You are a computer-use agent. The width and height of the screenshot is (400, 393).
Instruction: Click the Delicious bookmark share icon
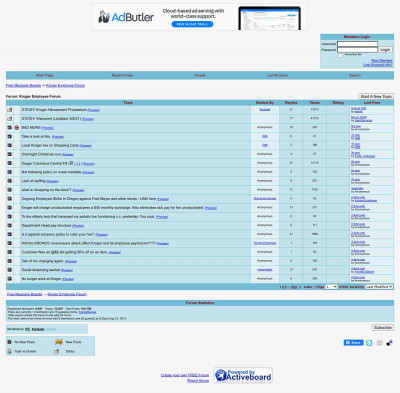[x=389, y=343]
